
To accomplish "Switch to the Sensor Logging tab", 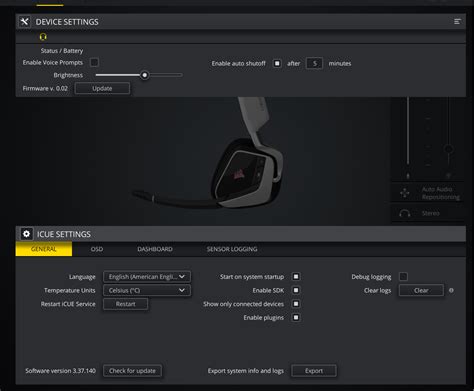I will (x=232, y=249).
